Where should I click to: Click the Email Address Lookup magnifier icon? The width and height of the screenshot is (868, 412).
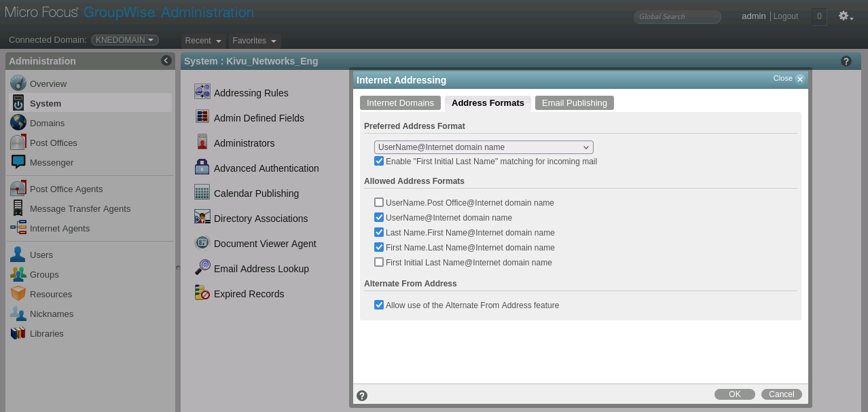(202, 268)
